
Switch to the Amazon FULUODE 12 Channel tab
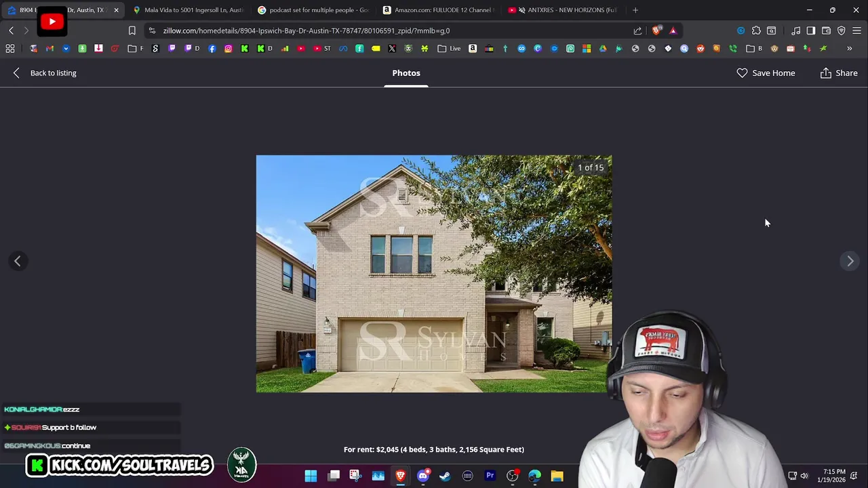click(439, 10)
